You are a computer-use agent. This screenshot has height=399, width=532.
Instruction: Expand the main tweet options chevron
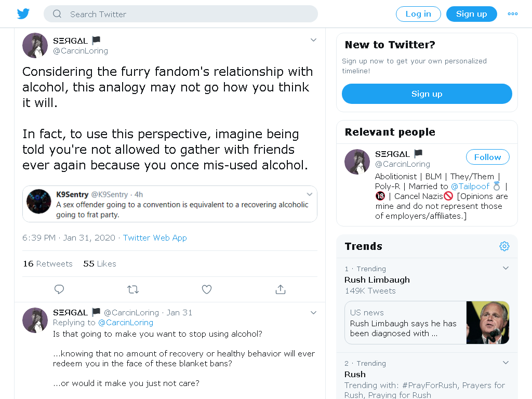[x=313, y=40]
